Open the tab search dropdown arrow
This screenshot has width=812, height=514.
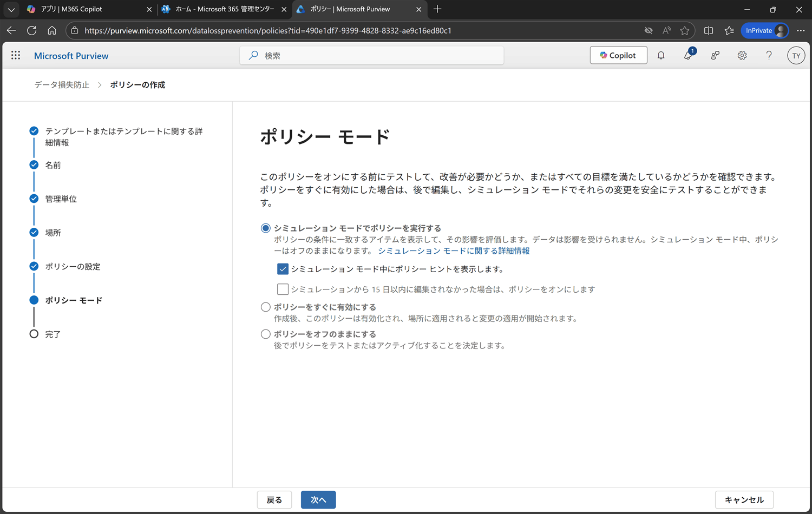pos(11,9)
